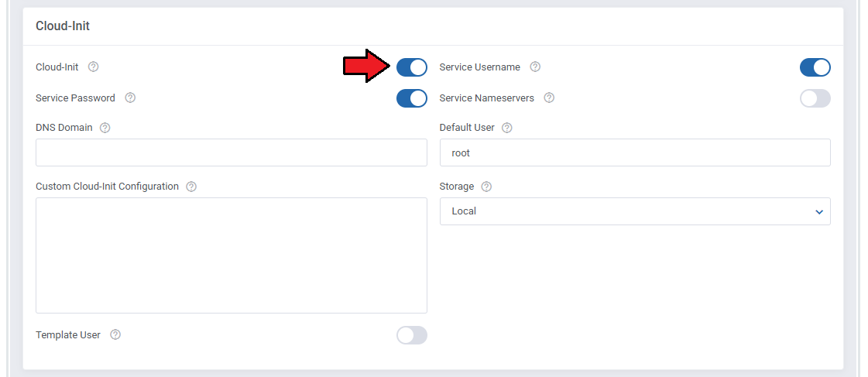The height and width of the screenshot is (377, 868).
Task: Click the Default User field containing root
Action: pyautogui.click(x=634, y=153)
